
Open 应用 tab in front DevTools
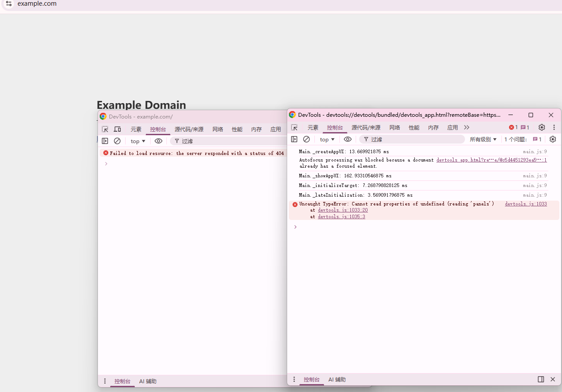point(453,127)
